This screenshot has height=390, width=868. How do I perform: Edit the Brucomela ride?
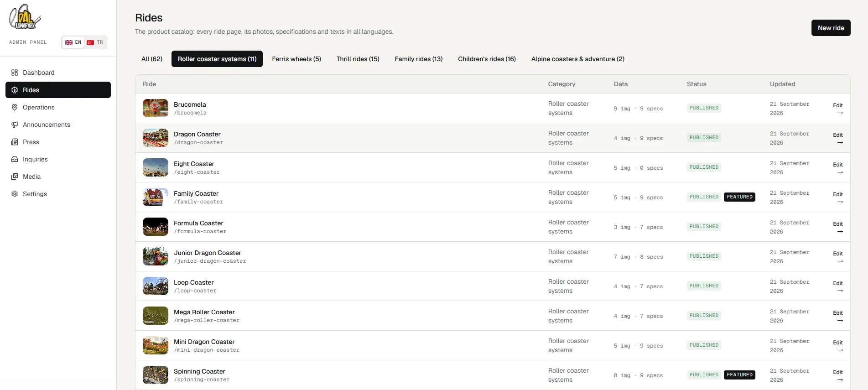838,109
